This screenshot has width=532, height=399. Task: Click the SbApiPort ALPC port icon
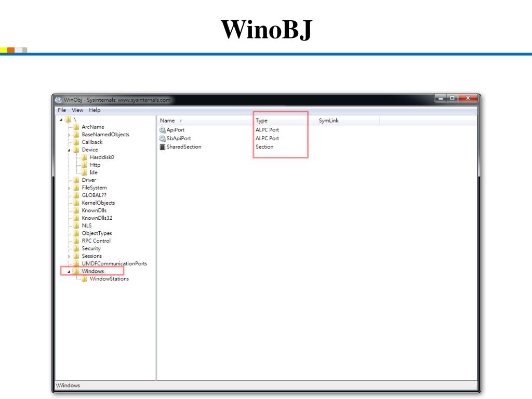point(163,138)
